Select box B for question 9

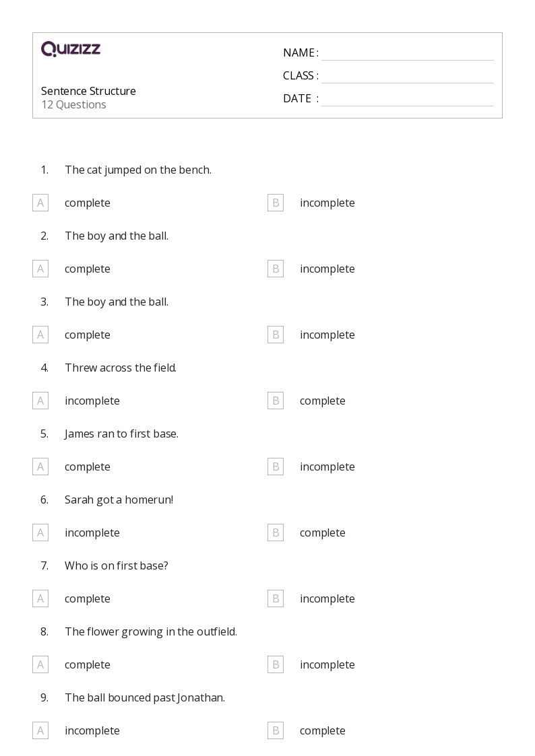(276, 730)
